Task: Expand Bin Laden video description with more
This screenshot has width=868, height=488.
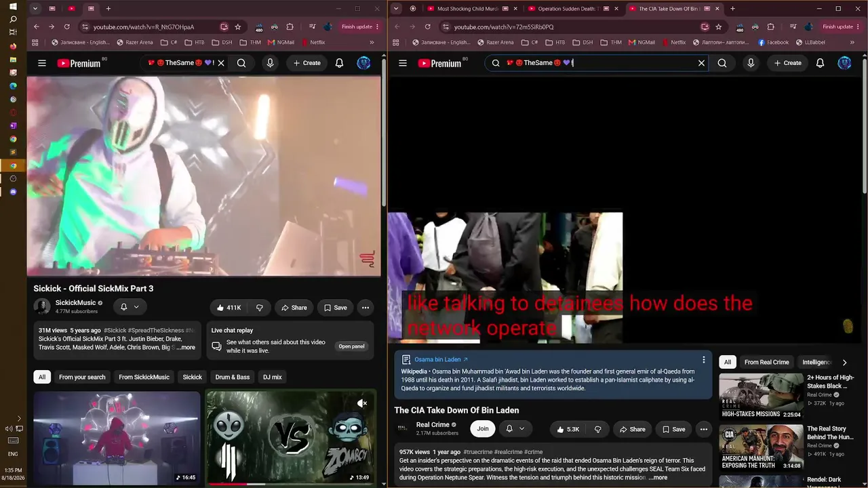Action: pos(658,478)
